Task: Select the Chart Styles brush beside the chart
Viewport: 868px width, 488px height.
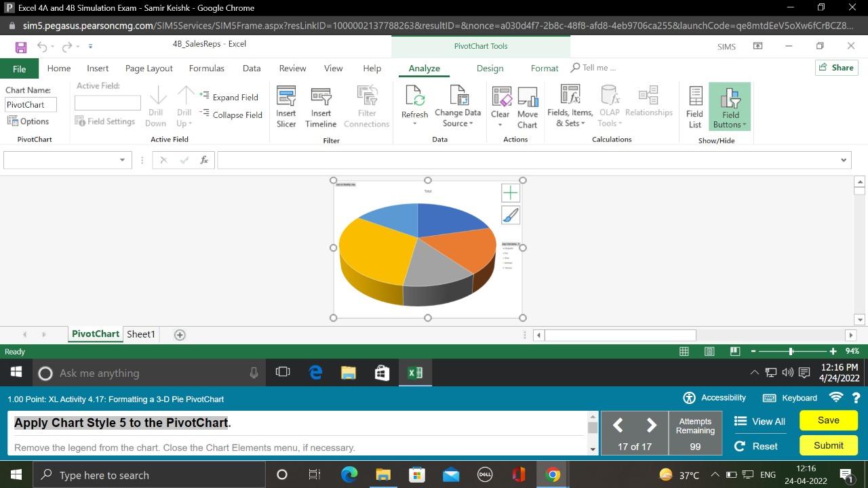Action: 510,215
